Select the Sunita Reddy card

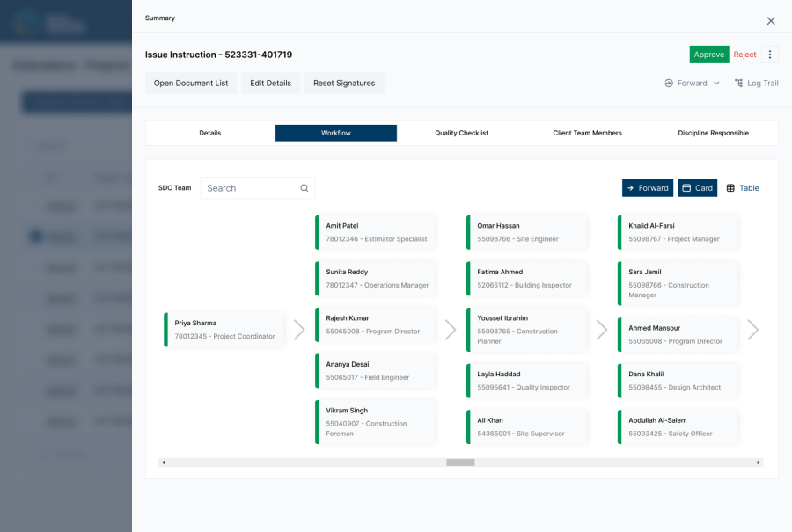375,279
